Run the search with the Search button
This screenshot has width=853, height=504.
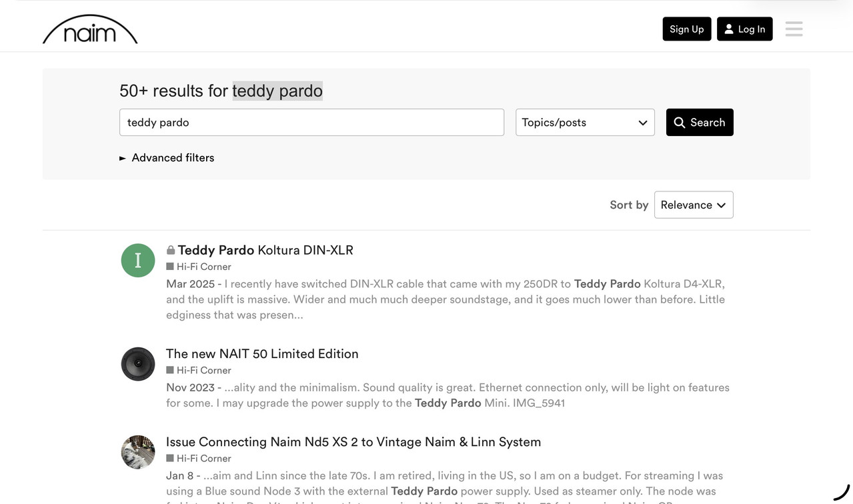tap(700, 122)
